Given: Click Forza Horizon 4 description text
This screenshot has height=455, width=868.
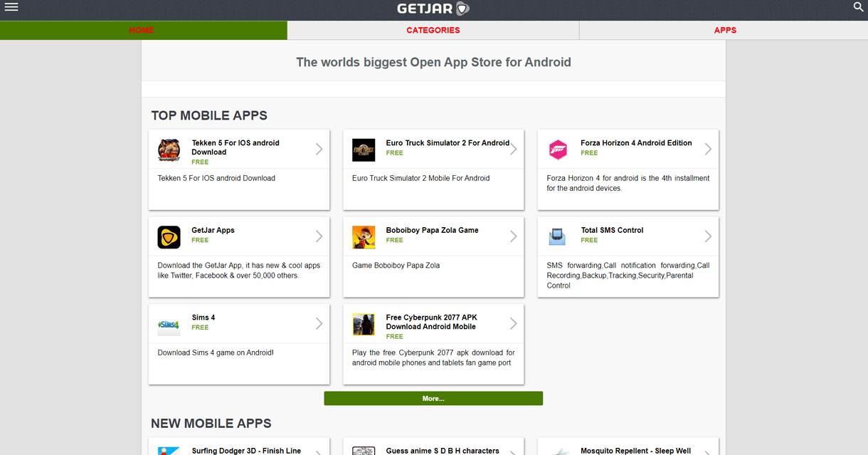Looking at the screenshot, I should (628, 183).
